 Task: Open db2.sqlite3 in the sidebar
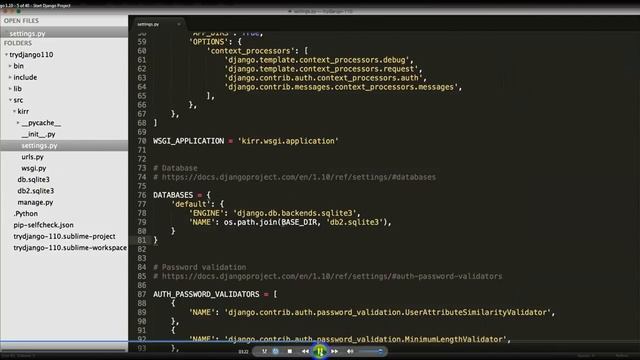(36, 191)
